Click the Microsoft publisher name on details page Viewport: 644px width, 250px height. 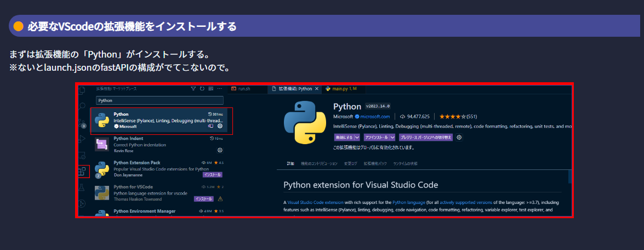pyautogui.click(x=344, y=117)
